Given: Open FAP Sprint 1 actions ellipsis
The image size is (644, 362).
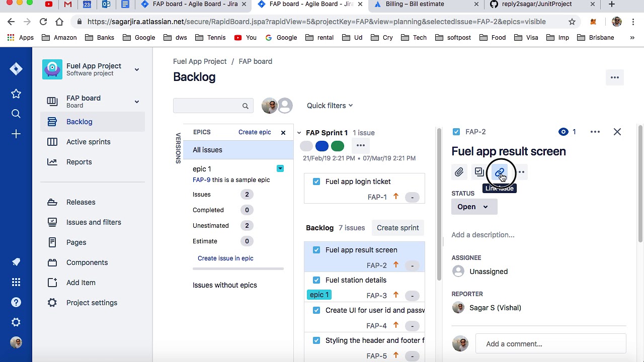Looking at the screenshot, I should tap(361, 146).
